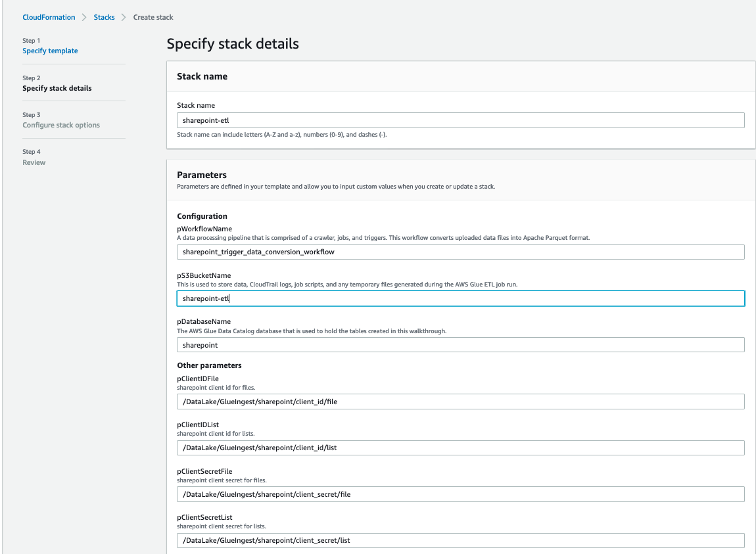Click the Specify stack details page title
756x554 pixels.
click(233, 44)
